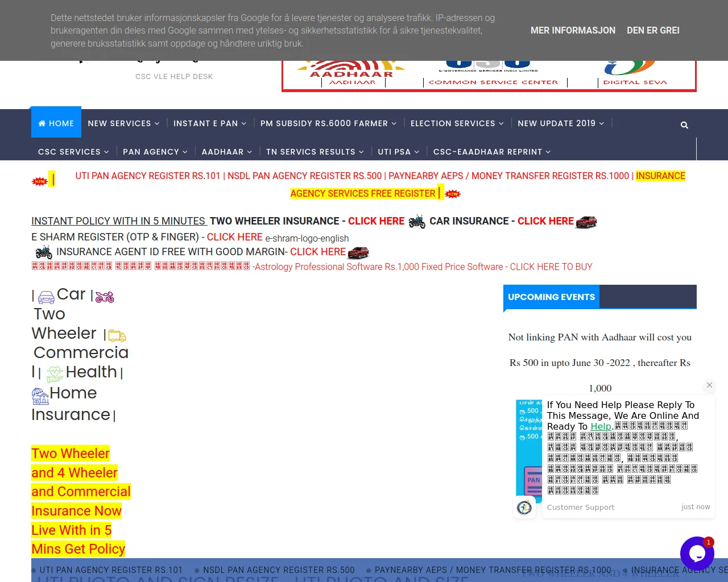Image resolution: width=728 pixels, height=582 pixels.
Task: Open the UTI PAN AGENCY REGISTER RS.101 ticker link
Action: 148,176
